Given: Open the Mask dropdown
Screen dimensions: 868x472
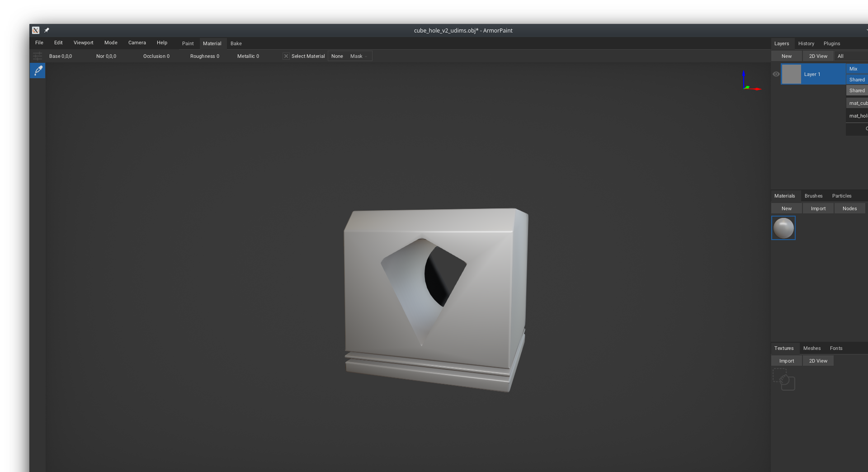Looking at the screenshot, I should [357, 56].
